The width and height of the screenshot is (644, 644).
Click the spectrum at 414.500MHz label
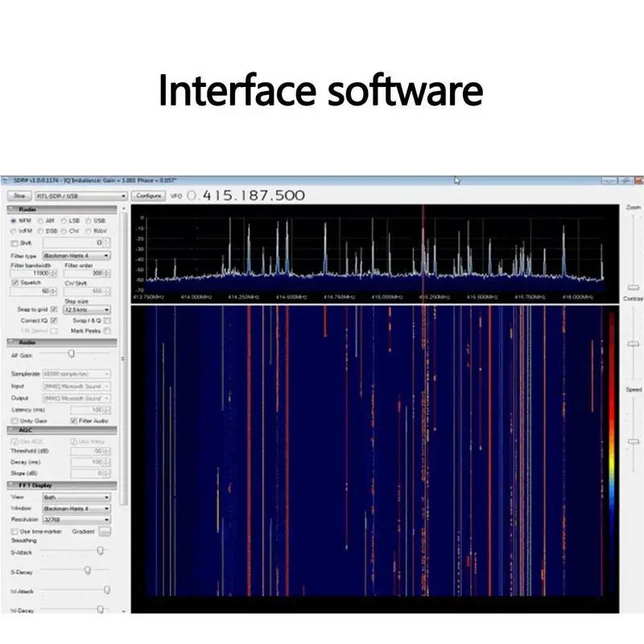291,296
